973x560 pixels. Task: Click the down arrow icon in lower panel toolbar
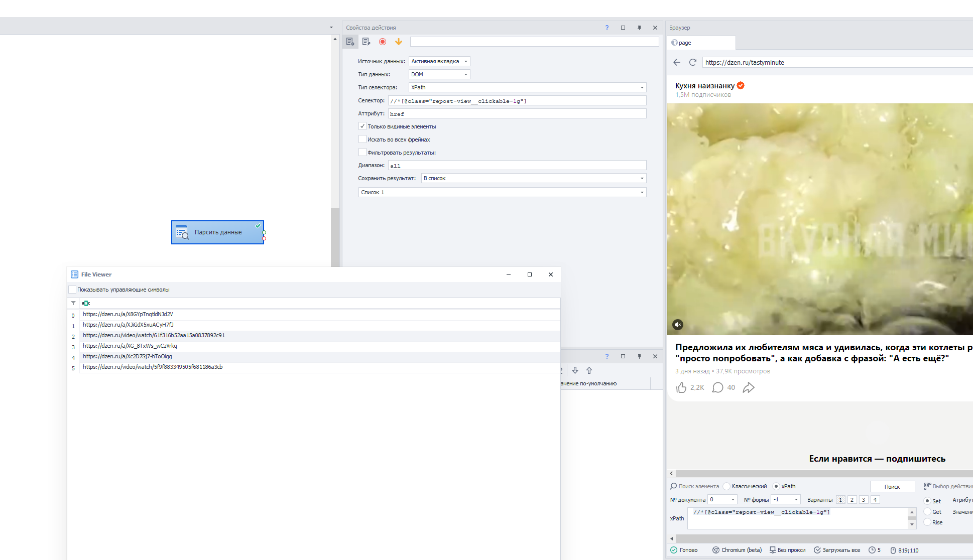coord(575,370)
